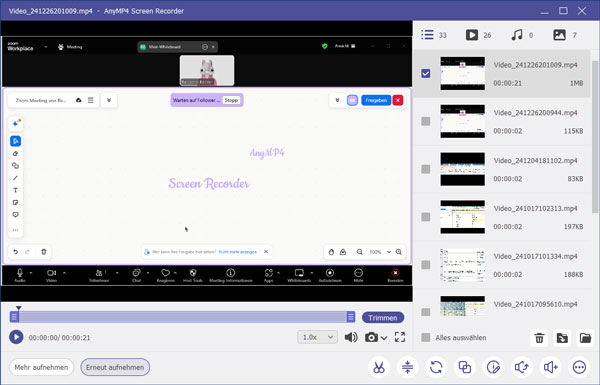Image resolution: width=600 pixels, height=385 pixels.
Task: Mute the playback volume speaker icon
Action: [351, 337]
